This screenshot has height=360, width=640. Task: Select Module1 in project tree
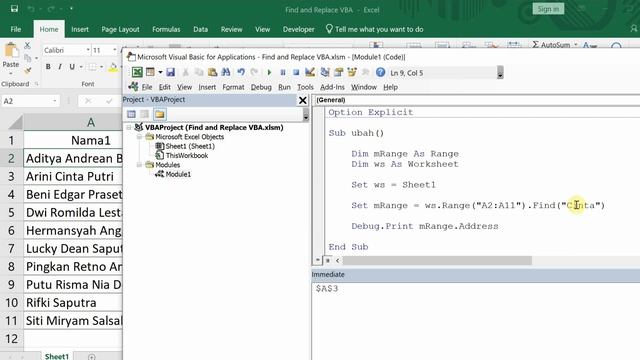coord(178,174)
